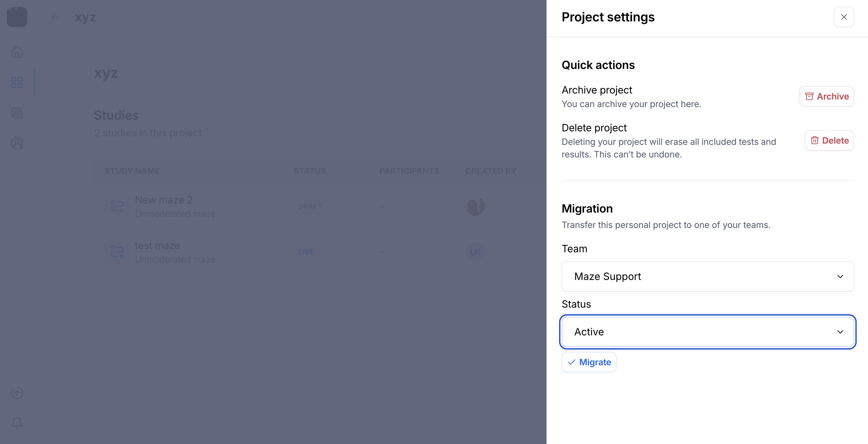Click the upgrade arrow circle icon

tap(17, 393)
